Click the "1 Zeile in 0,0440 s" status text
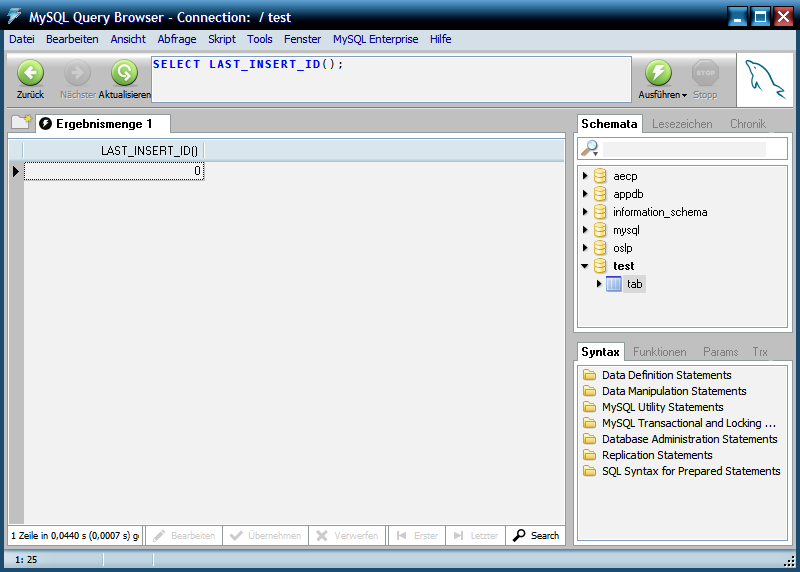 pyautogui.click(x=74, y=536)
